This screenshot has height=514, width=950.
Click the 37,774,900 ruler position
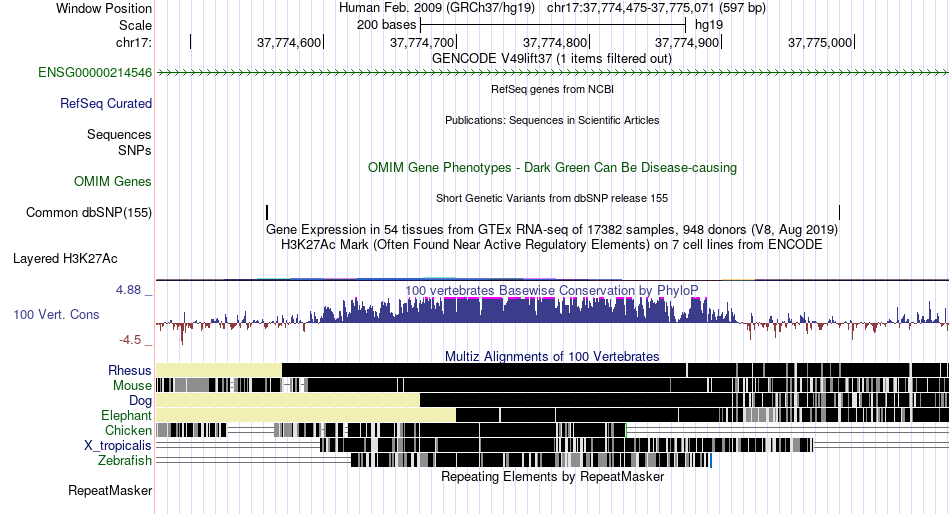pos(687,42)
